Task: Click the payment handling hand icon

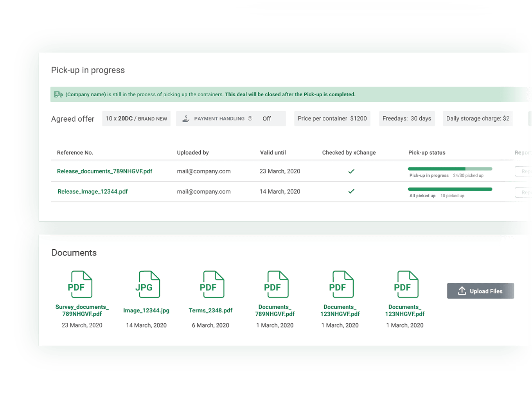Action: point(186,119)
